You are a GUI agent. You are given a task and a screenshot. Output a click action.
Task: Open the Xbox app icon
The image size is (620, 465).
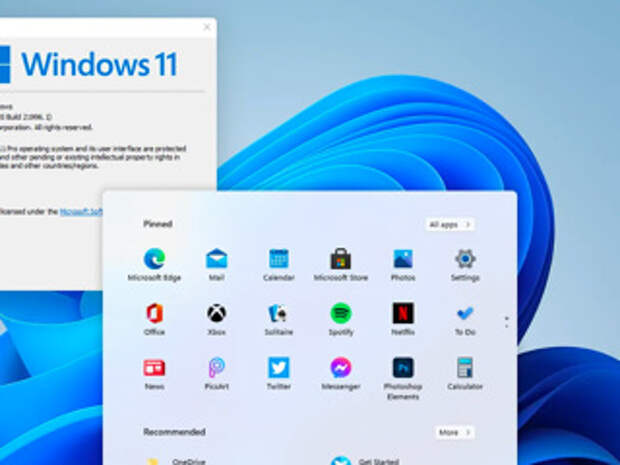click(x=216, y=313)
